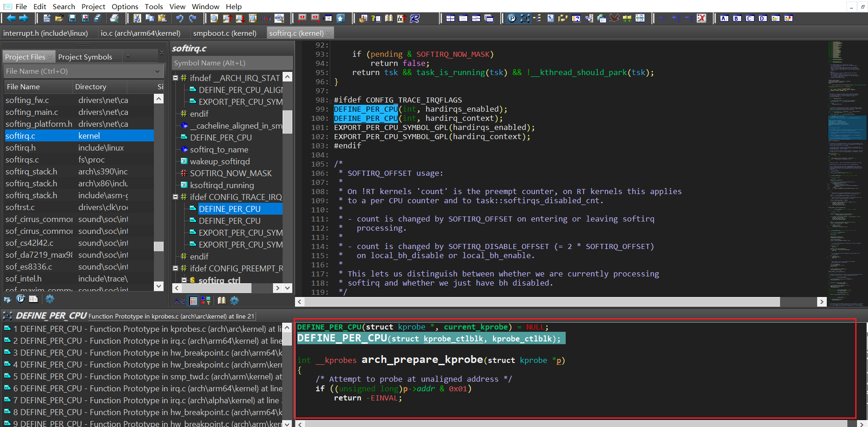
Task: Click the book icon below symbol list
Action: click(x=222, y=301)
